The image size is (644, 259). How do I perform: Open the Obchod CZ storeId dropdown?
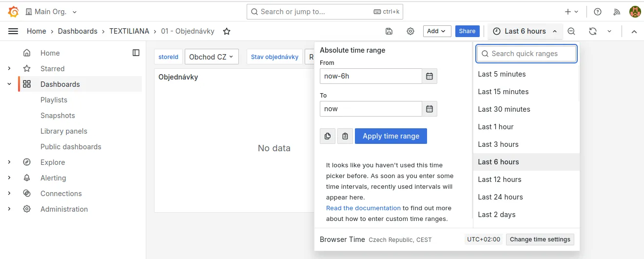pyautogui.click(x=211, y=57)
